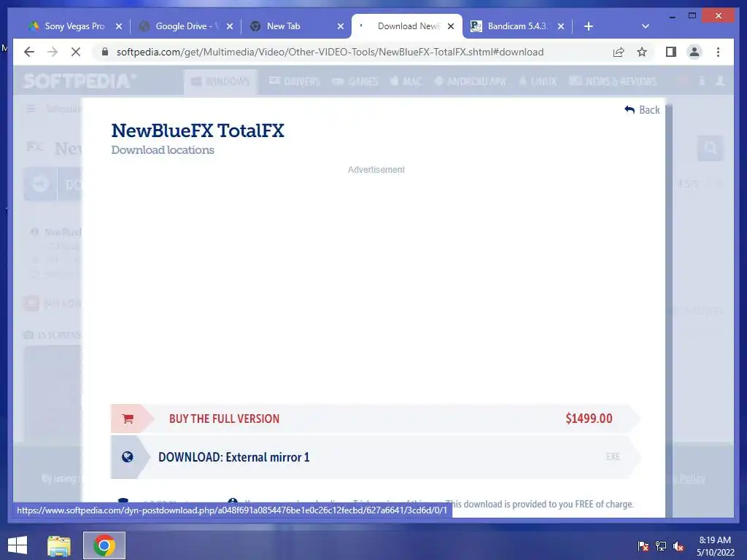Image resolution: width=747 pixels, height=560 pixels.
Task: Open the Mac section in Softpedia menu
Action: [x=406, y=82]
